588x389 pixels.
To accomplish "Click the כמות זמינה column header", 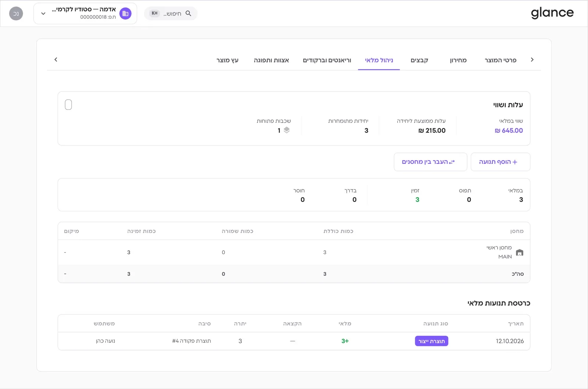I will [141, 231].
